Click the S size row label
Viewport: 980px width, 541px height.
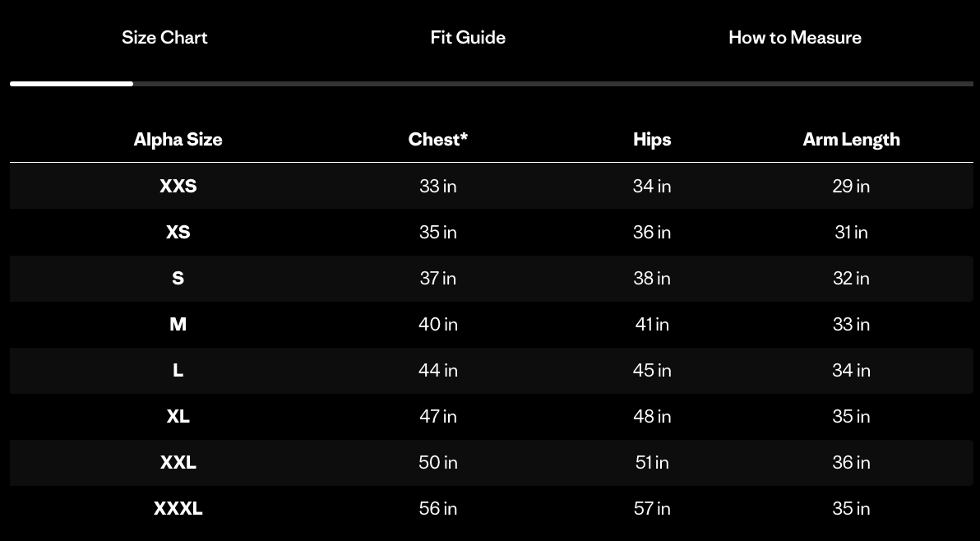click(178, 278)
